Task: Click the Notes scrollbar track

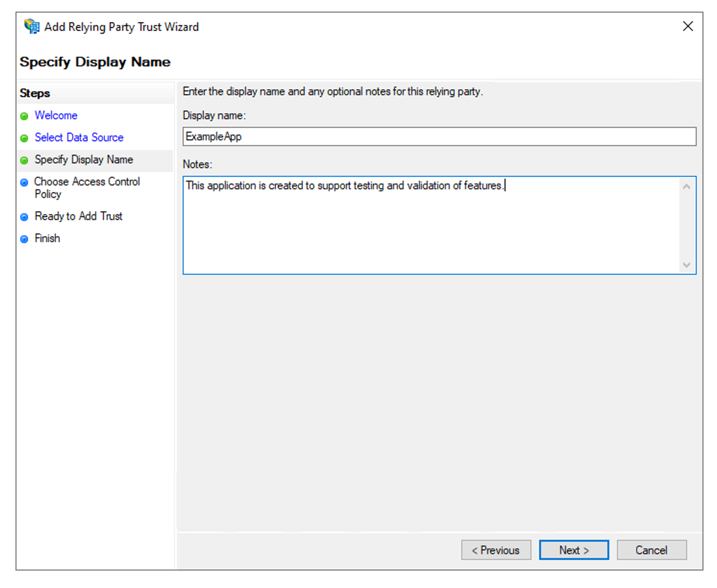Action: [687, 225]
